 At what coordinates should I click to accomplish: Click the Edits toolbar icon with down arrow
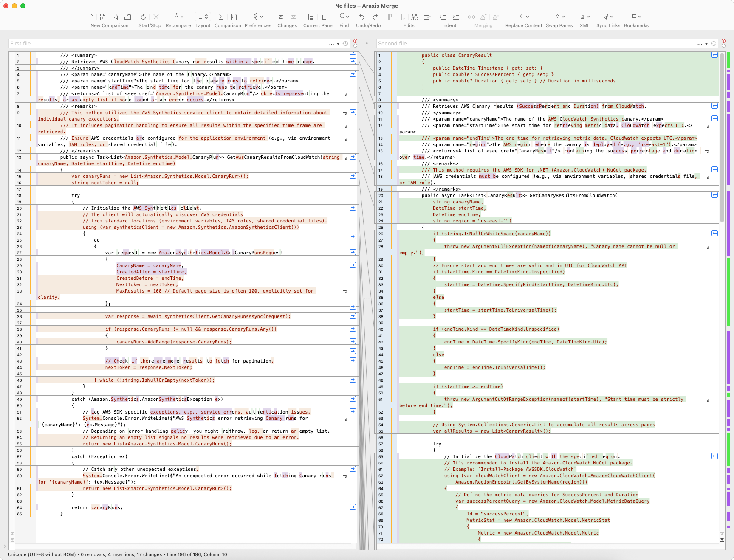click(x=402, y=17)
